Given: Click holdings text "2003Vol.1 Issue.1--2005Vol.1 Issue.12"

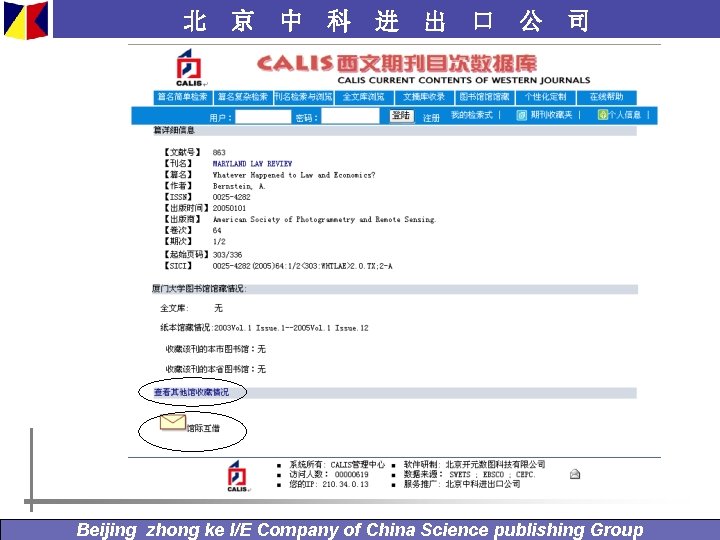Looking at the screenshot, I should [x=292, y=328].
